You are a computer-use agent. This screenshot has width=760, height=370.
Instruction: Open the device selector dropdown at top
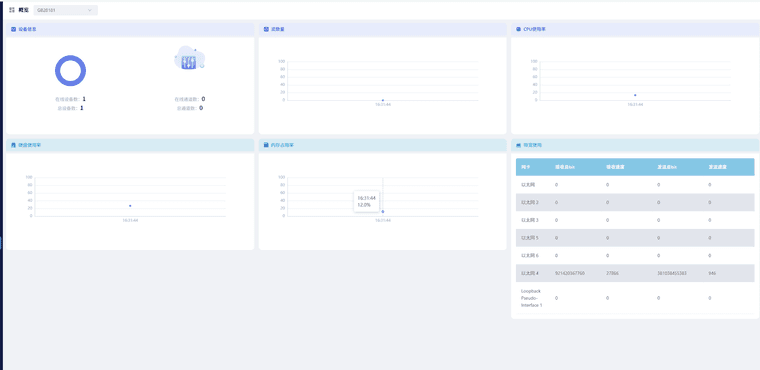pos(65,10)
